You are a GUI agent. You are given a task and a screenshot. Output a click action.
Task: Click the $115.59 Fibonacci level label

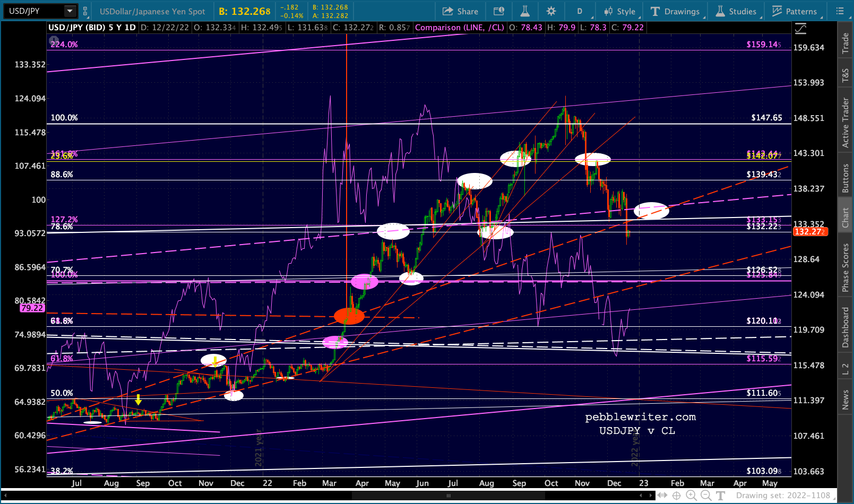[x=764, y=359]
